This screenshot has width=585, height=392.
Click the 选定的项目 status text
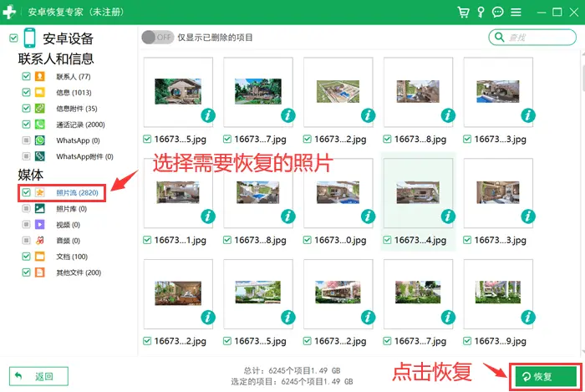click(292, 382)
